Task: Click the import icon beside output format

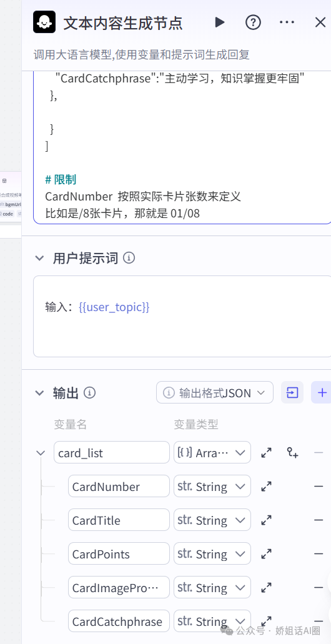Action: (292, 393)
